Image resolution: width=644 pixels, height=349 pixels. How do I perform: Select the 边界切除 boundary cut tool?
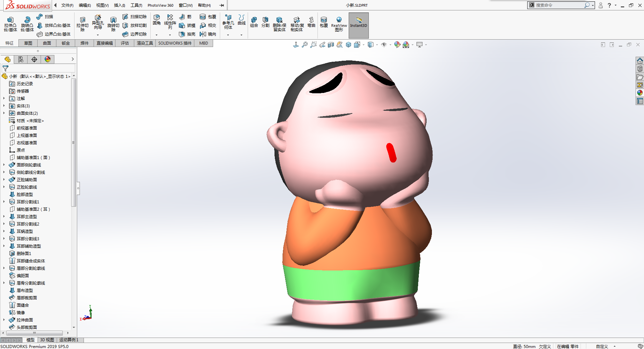pyautogui.click(x=135, y=34)
